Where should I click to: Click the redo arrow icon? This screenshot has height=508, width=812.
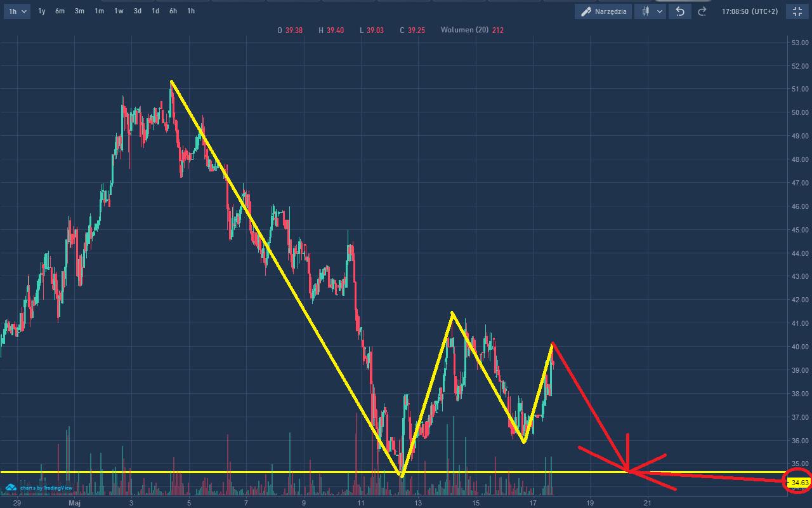pyautogui.click(x=702, y=11)
